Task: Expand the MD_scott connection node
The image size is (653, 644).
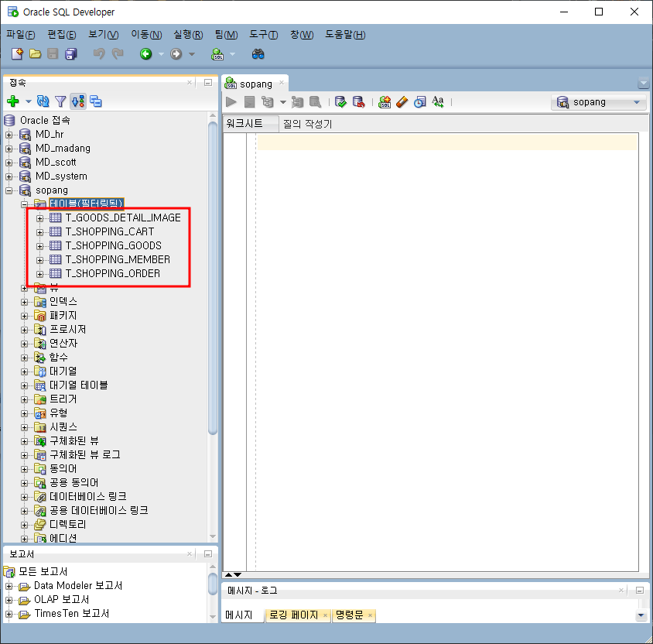Action: (9, 163)
